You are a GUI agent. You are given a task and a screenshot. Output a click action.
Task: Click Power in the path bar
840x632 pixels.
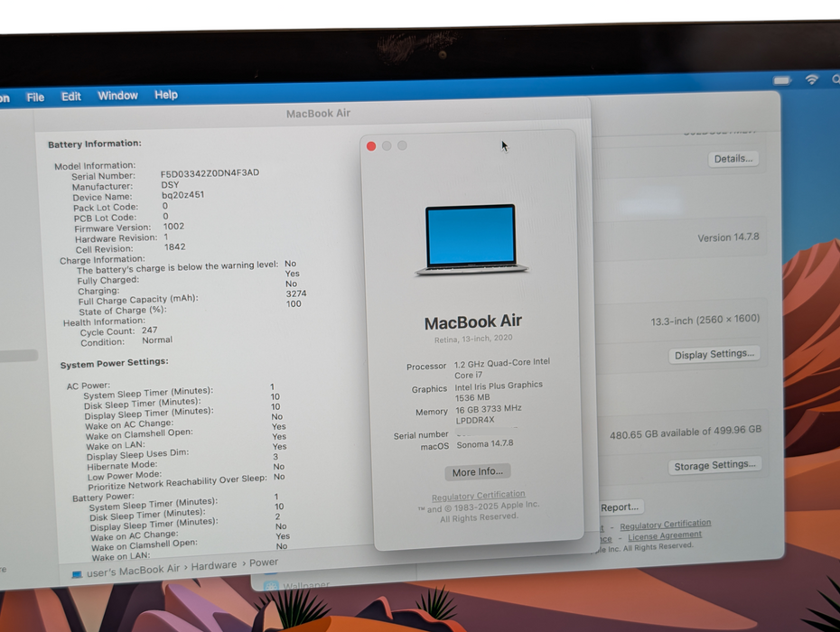pos(264,562)
